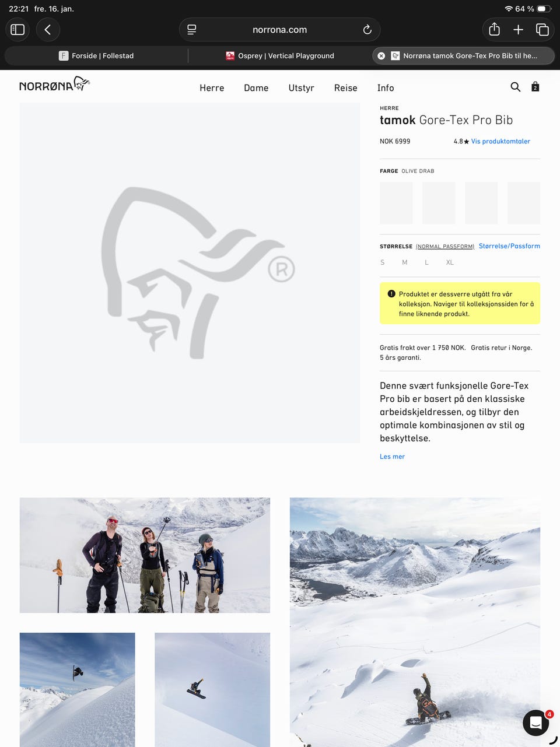Go back with the browser back arrow
The image size is (560, 747).
coord(48,30)
